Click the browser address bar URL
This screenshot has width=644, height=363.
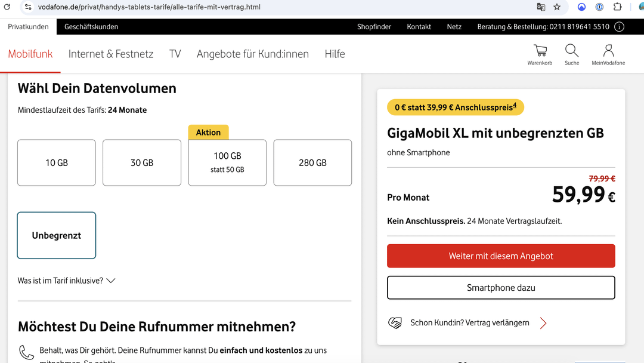[x=149, y=7]
